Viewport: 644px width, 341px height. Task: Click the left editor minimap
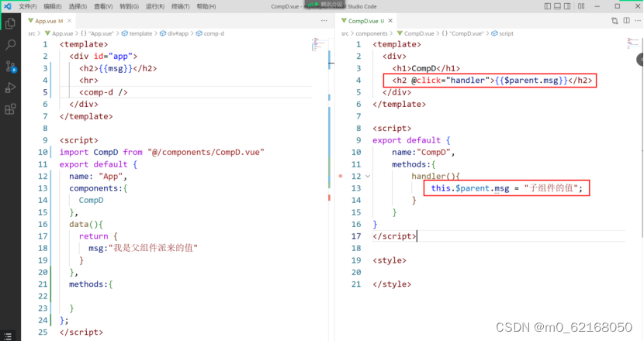tap(318, 44)
